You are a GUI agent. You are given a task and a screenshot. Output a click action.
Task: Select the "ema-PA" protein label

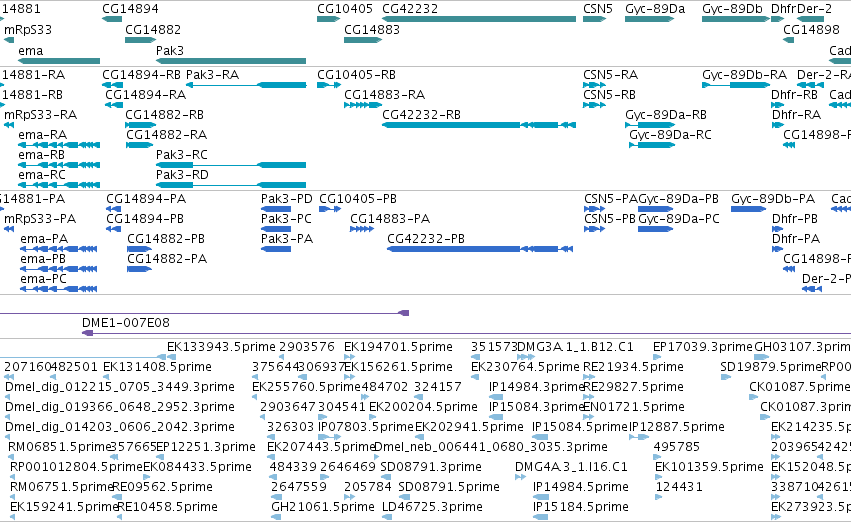tap(44, 239)
